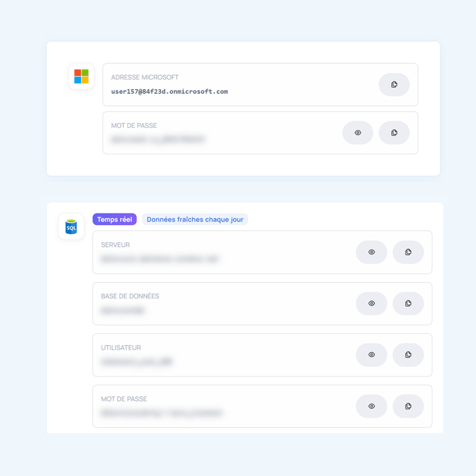
Task: Click the SQL database icon
Action: click(x=71, y=226)
